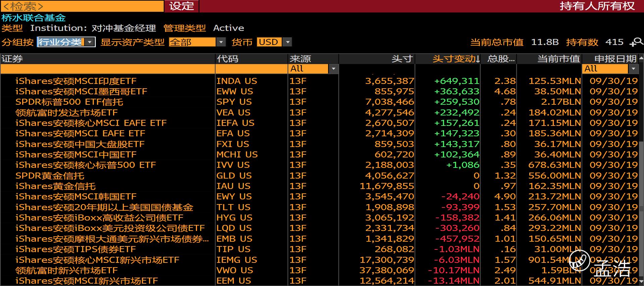Screen dimensions: 644x286
Task: Sort by the 代码 column header
Action: pos(251,59)
